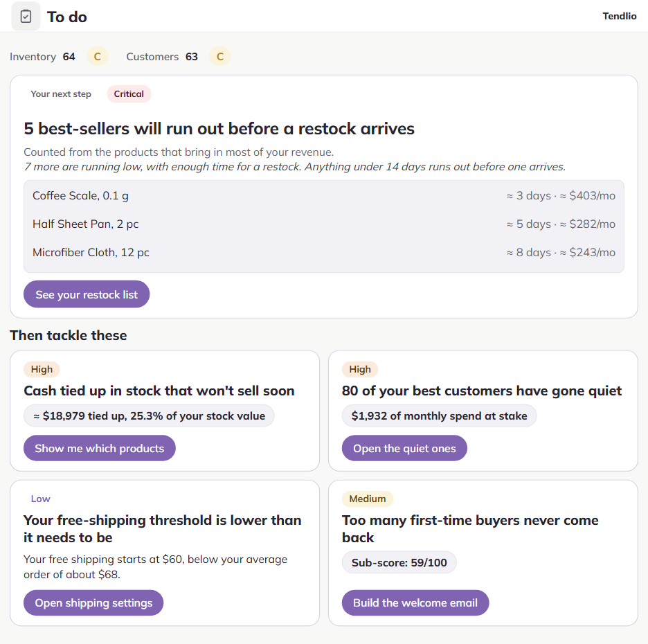The width and height of the screenshot is (648, 644).
Task: Click the Inventory score 64
Action: pyautogui.click(x=69, y=57)
